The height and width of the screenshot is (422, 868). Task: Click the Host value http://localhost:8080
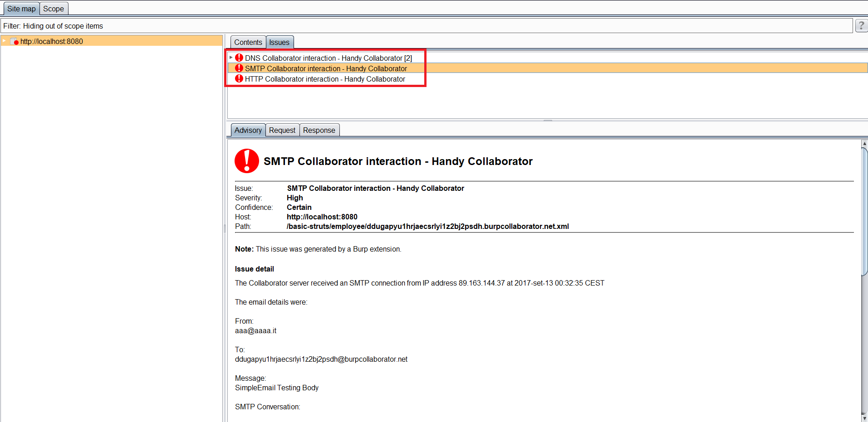322,217
